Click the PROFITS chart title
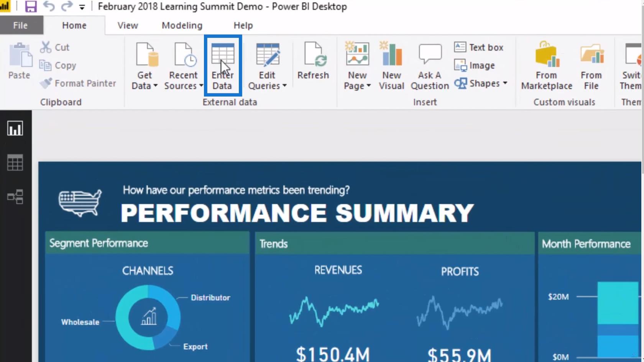The height and width of the screenshot is (362, 644). click(x=460, y=272)
